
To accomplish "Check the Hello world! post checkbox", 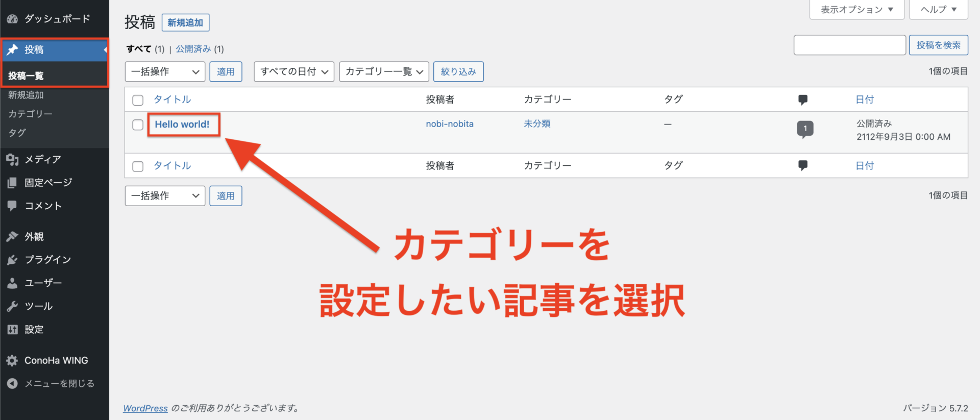I will (138, 125).
